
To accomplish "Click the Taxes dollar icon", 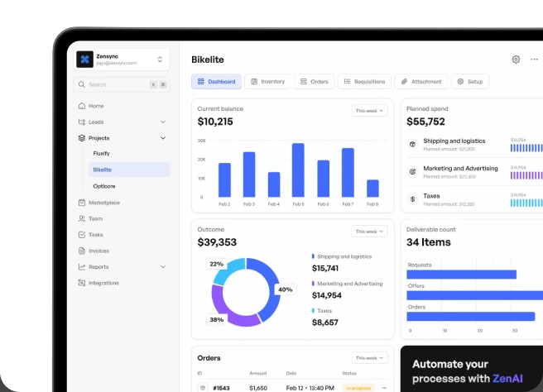I will (412, 199).
